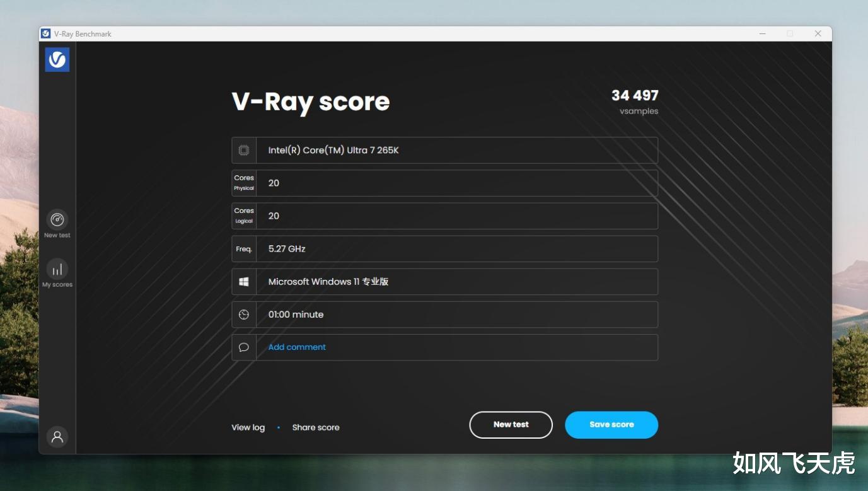This screenshot has height=491, width=868.
Task: Click the 01:00 minute duration value
Action: click(x=296, y=315)
